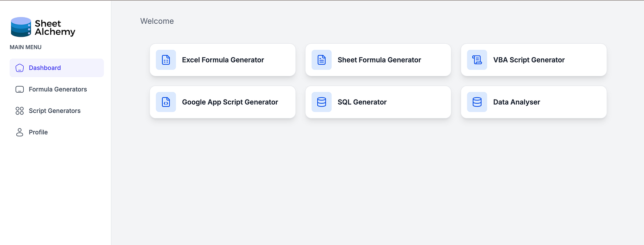Viewport: 644px width, 245px height.
Task: Click the Formula Generators sidebar icon
Action: [20, 89]
